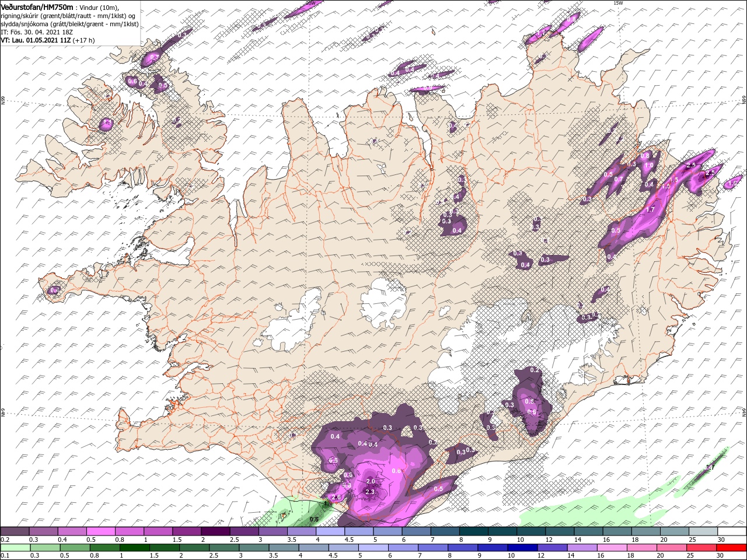Image resolution: width=747 pixels, height=560 pixels.
Task: Pick the 20 swatch in the upper snow legend
Action: pos(673,531)
